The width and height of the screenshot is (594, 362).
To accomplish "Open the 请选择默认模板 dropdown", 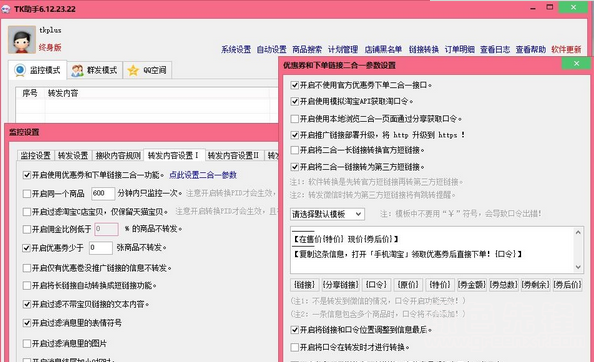I will coord(327,214).
